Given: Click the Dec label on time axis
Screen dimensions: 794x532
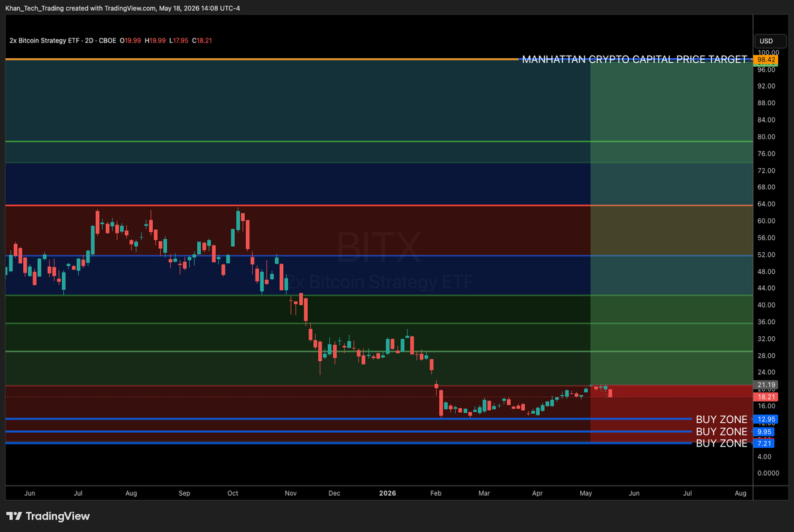Looking at the screenshot, I should 333,494.
